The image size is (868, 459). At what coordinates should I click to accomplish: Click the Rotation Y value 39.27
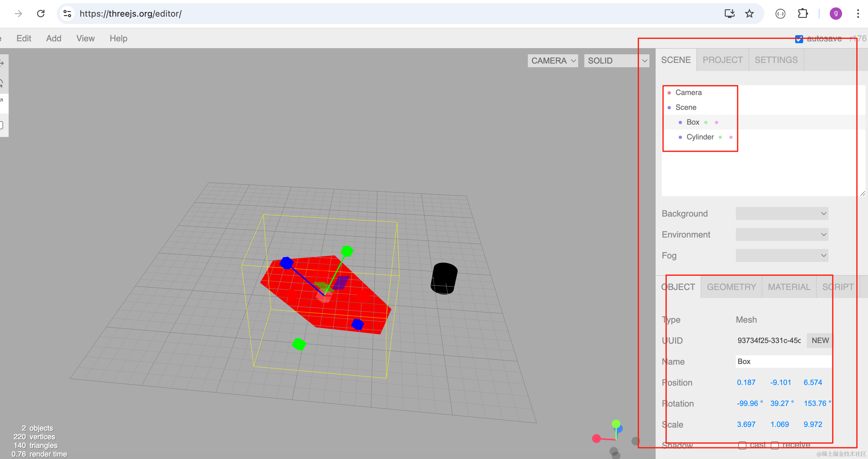(782, 403)
